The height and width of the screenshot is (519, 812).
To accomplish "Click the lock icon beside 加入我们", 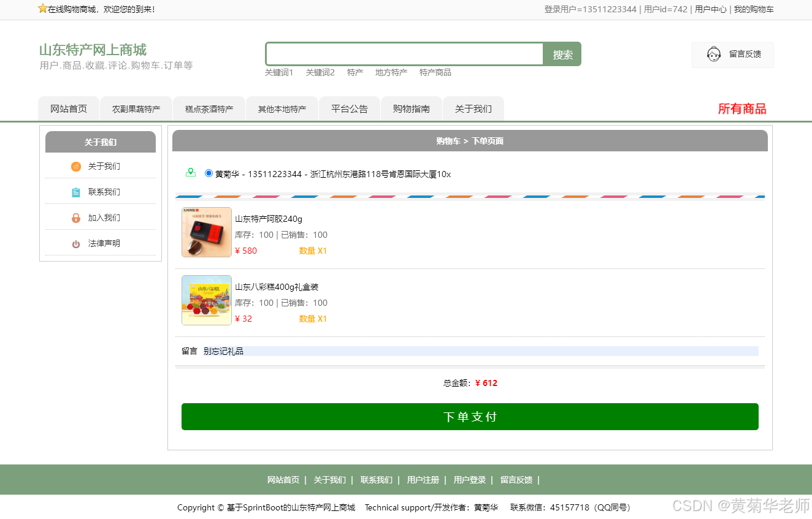I will point(76,218).
